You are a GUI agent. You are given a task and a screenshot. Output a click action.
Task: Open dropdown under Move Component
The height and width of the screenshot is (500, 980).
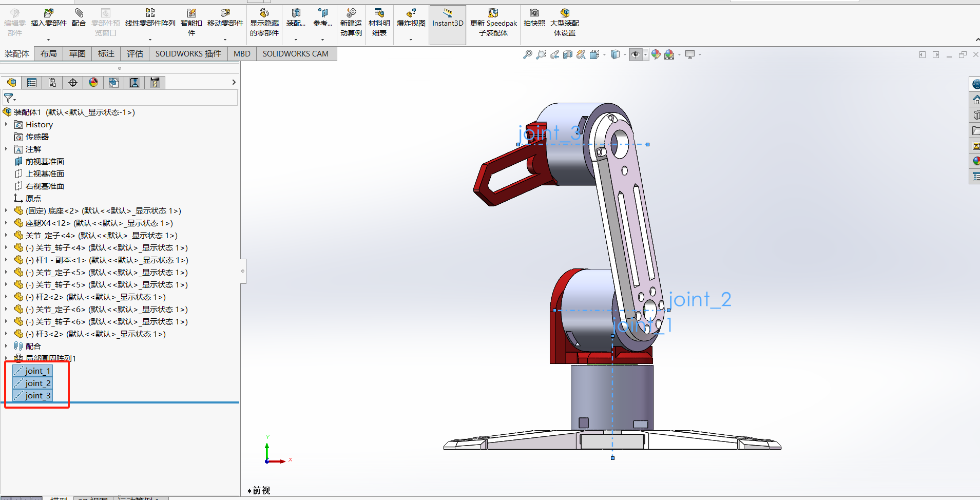pos(225,40)
